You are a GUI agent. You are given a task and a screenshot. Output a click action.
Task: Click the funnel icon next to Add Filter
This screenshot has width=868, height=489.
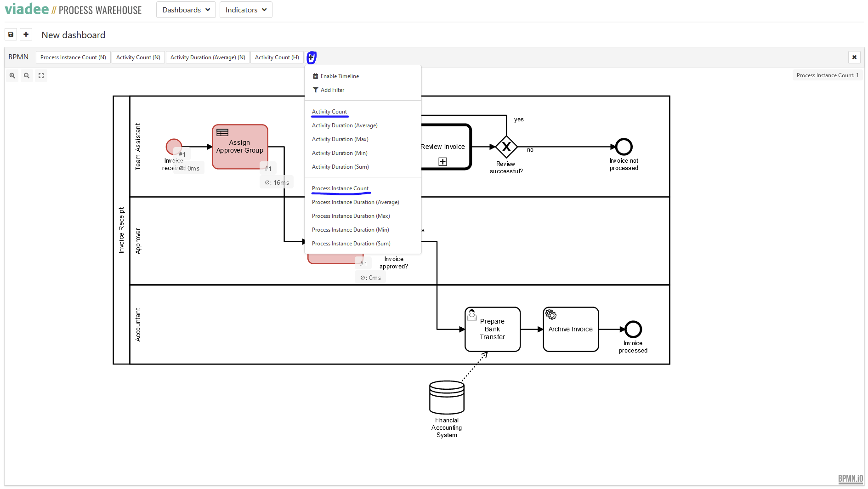pyautogui.click(x=315, y=90)
